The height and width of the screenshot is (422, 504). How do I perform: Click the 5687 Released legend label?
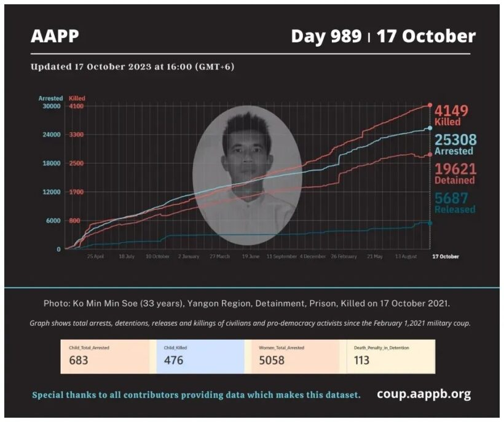coord(455,203)
